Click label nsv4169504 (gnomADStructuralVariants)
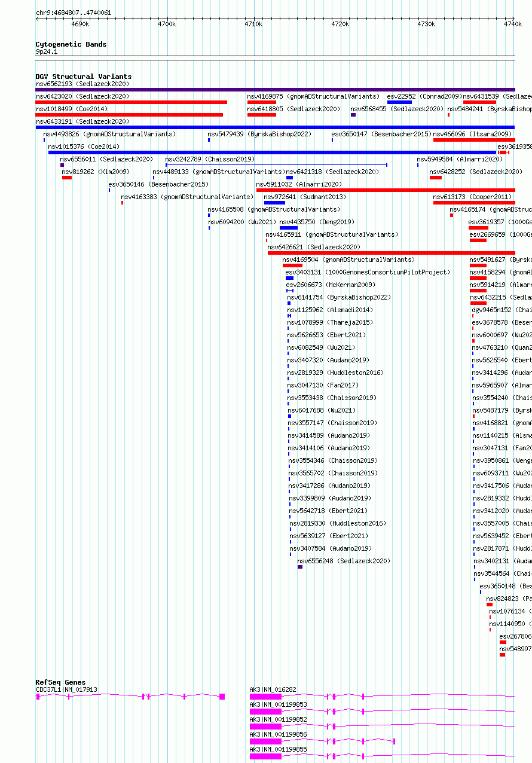Screen dimensions: 532x763 pyautogui.click(x=348, y=260)
